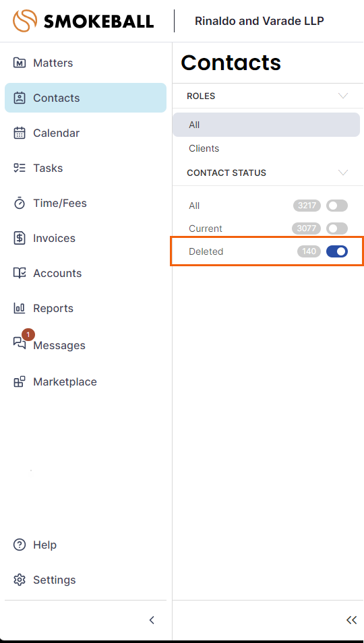Viewport: 364px width, 643px height.
Task: Collapse the main sidebar with left arrow
Action: point(152,620)
